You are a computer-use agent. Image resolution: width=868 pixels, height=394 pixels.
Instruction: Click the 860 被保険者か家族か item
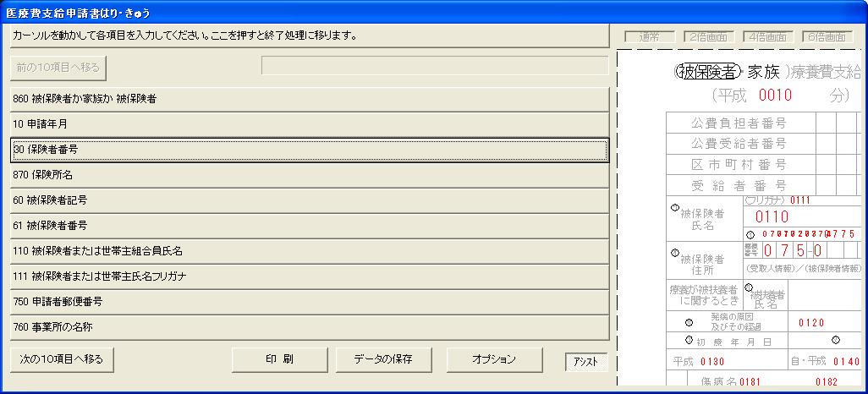point(309,99)
